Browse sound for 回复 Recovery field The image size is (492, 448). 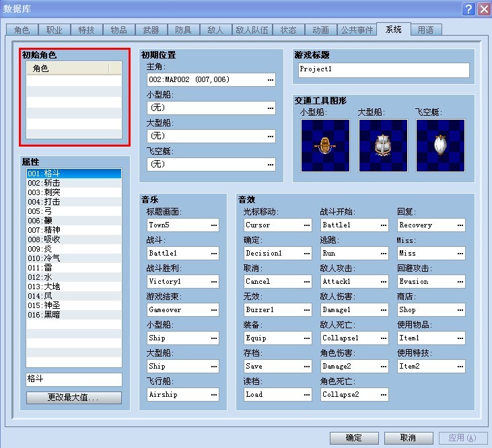point(460,225)
